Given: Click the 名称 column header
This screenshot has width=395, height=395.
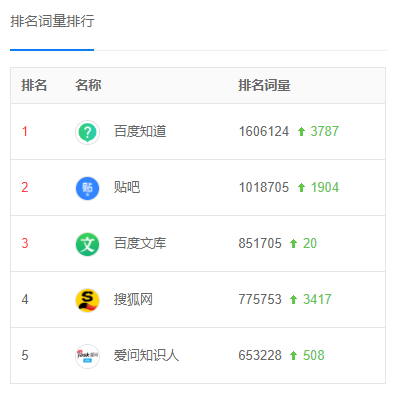Looking at the screenshot, I should pyautogui.click(x=88, y=85).
